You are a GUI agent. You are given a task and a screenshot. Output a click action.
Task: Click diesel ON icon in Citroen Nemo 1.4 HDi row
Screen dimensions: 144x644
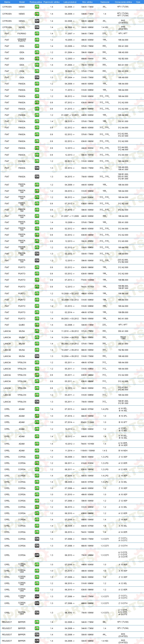click(x=37, y=27)
